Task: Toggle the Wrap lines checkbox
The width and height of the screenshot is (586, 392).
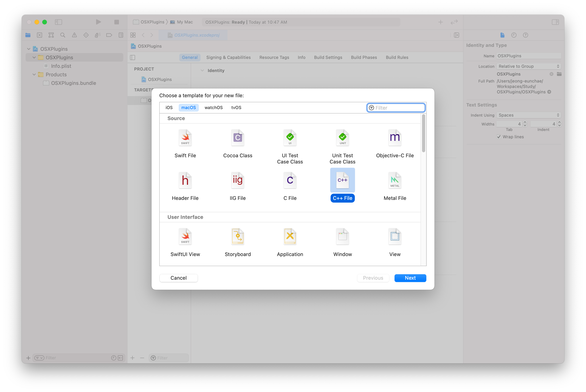Action: (499, 137)
